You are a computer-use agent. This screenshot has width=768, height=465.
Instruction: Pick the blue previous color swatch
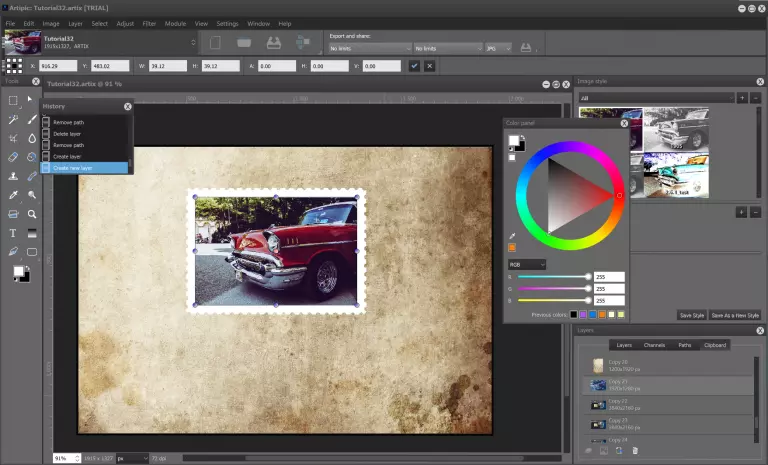pos(593,315)
